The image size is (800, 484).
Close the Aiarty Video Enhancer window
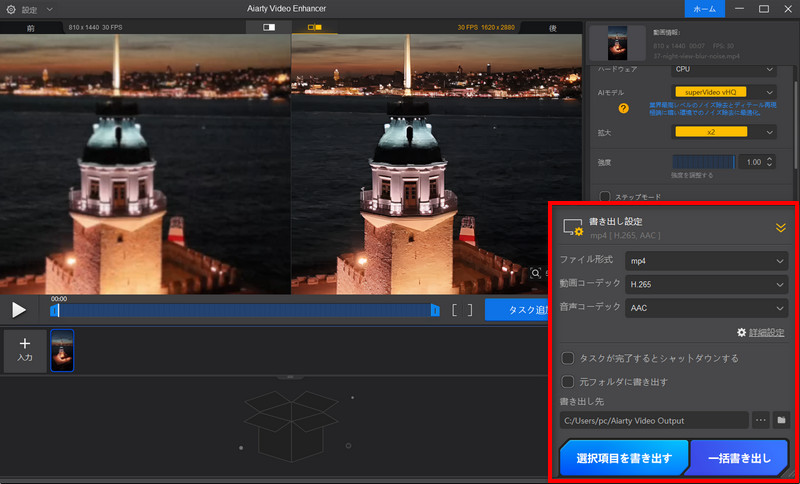pyautogui.click(x=788, y=9)
